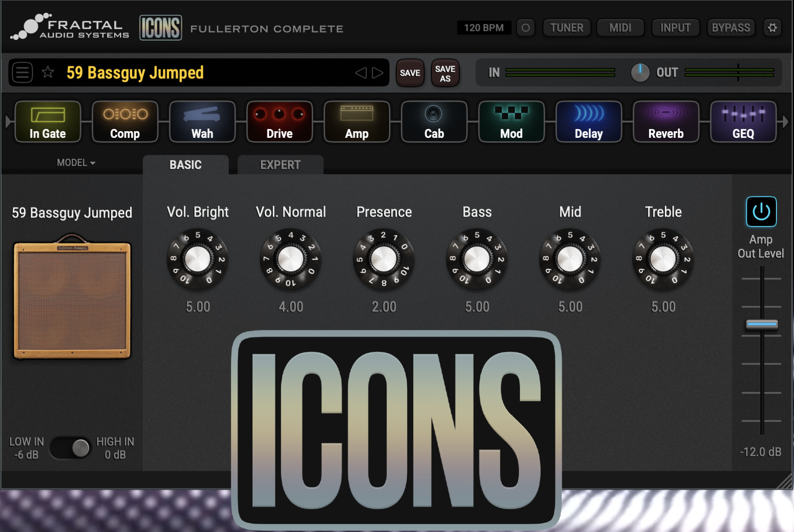Open the Cab block

coord(434,122)
